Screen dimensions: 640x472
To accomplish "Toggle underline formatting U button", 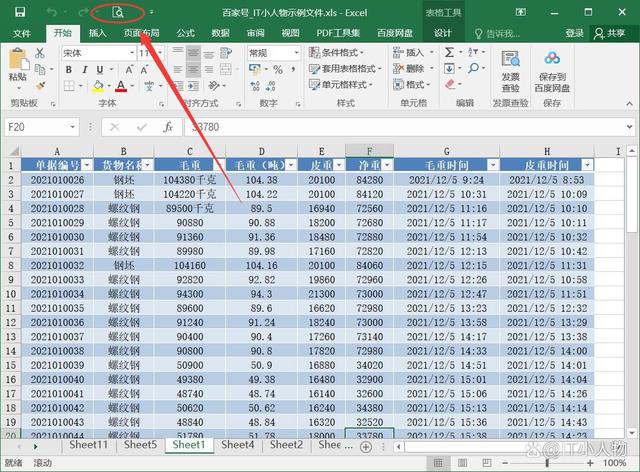I will click(x=102, y=69).
